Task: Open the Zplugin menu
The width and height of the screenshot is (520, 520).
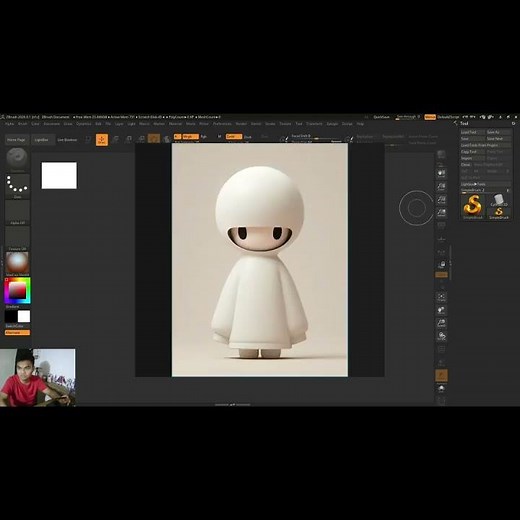Action: [332, 124]
